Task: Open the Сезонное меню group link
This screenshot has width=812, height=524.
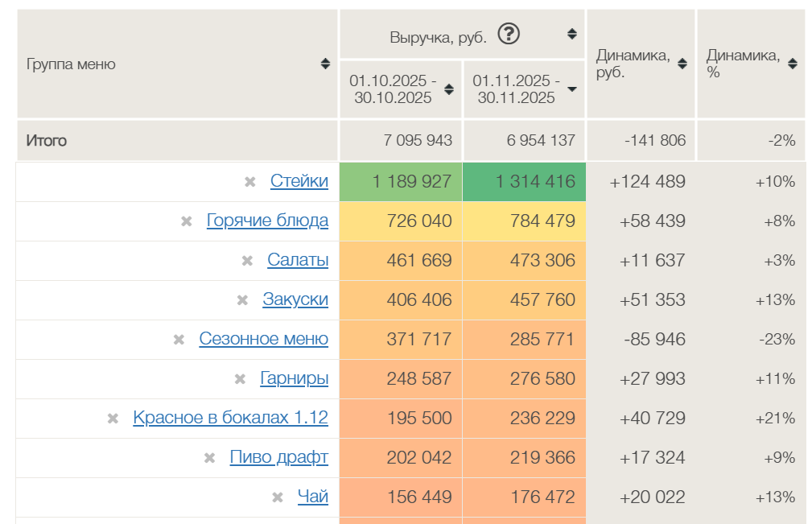Action: tap(263, 339)
